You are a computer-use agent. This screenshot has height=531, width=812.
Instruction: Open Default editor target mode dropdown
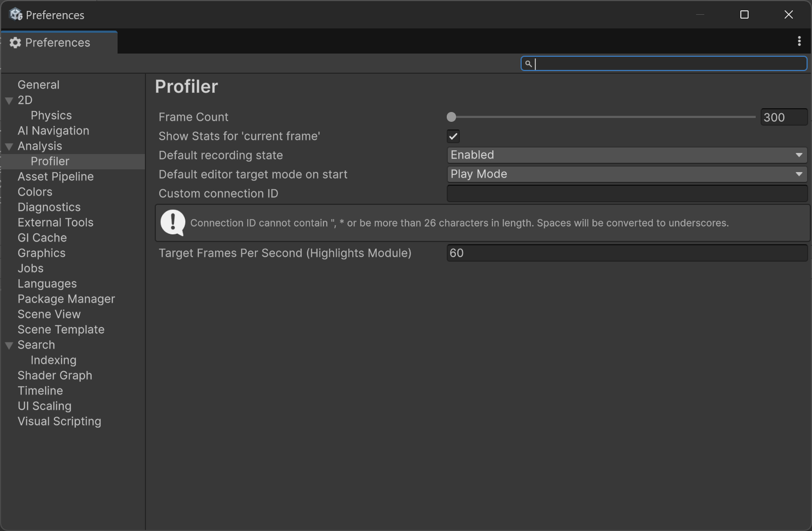pos(627,174)
